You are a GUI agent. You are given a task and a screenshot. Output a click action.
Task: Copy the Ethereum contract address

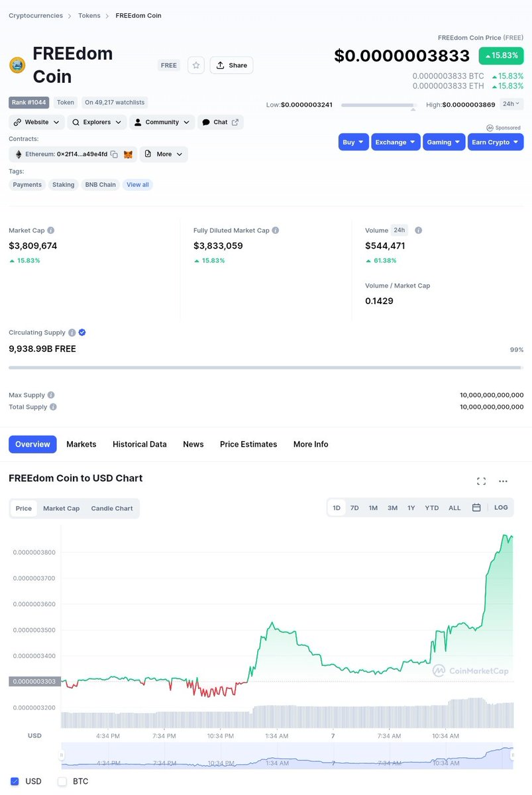coord(114,154)
